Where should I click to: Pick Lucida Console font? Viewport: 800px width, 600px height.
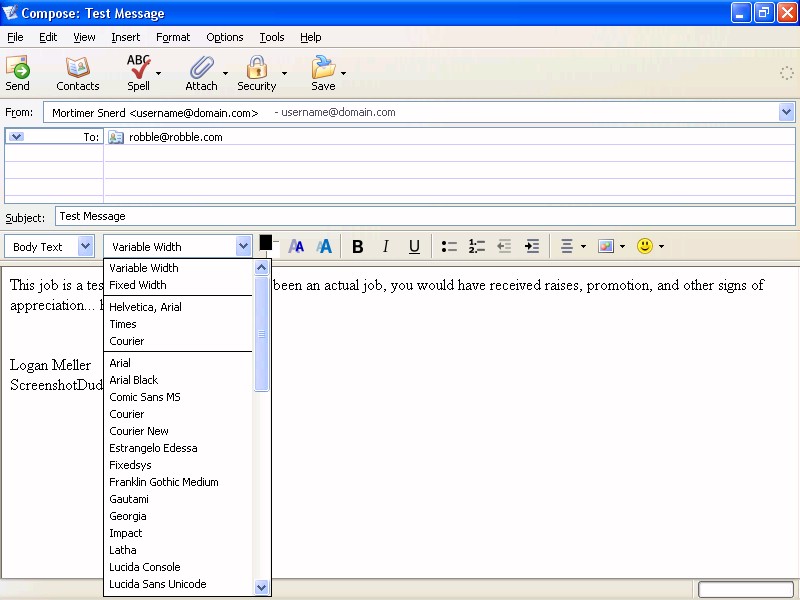point(178,567)
